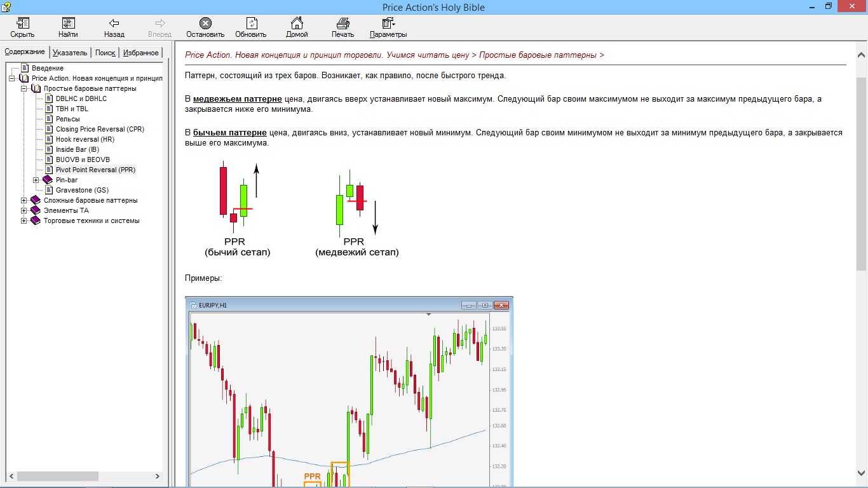Open the Рельсы topic

click(68, 119)
